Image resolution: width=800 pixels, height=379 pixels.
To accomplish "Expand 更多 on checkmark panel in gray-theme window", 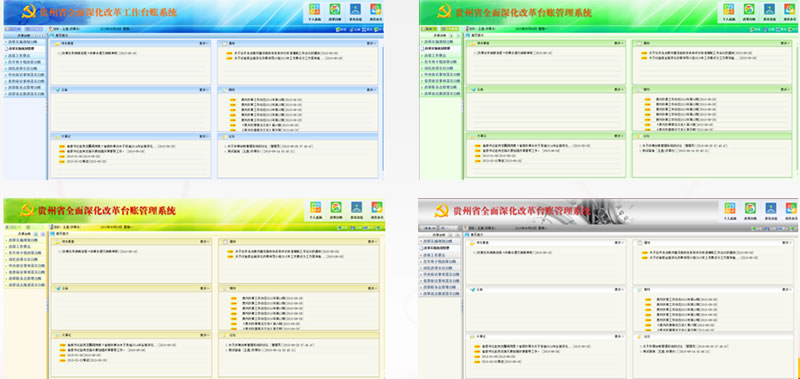I will 619,289.
